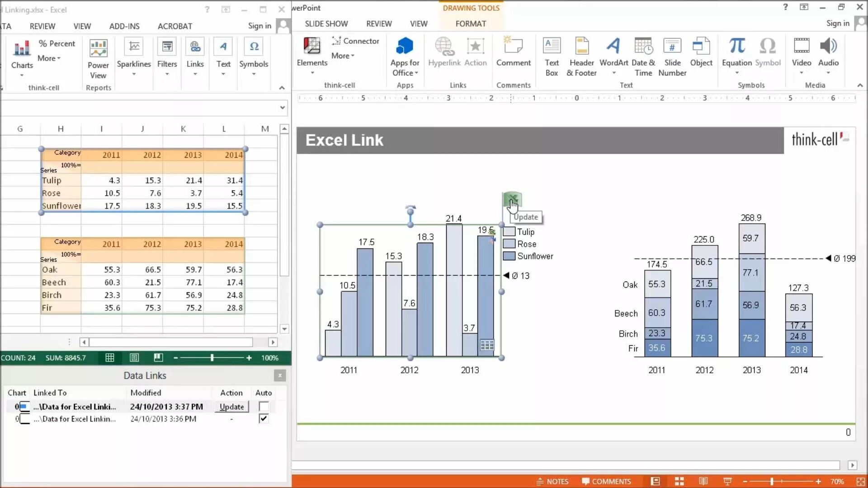868x488 pixels.
Task: Open the ACROBAT tab in Excel
Action: click(x=175, y=26)
